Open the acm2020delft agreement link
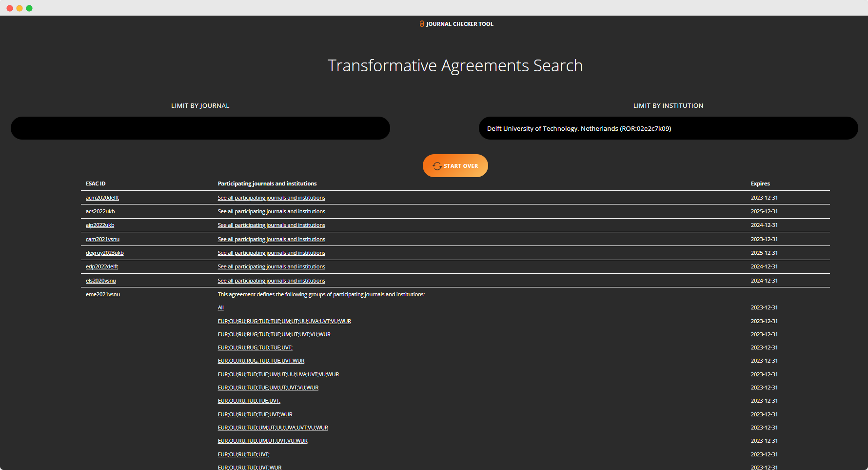This screenshot has width=868, height=470. coord(102,198)
